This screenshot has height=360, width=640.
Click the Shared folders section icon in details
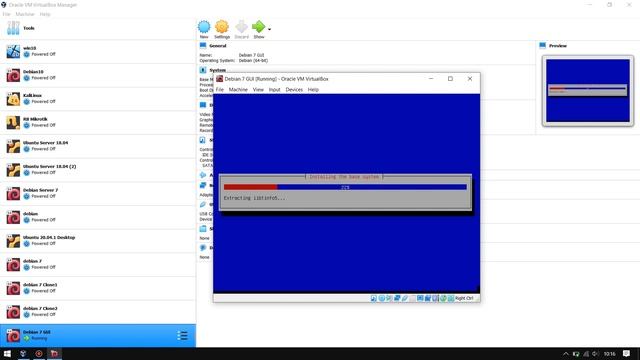pos(203,229)
